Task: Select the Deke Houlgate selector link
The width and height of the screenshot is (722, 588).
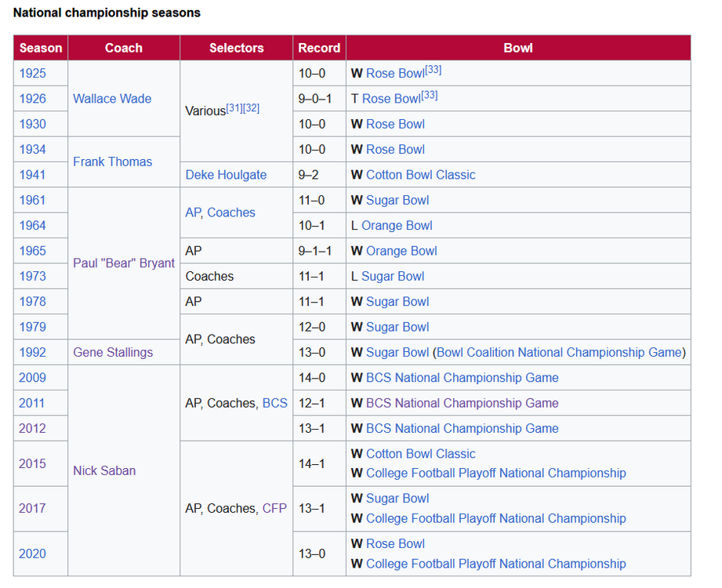Action: tap(226, 175)
